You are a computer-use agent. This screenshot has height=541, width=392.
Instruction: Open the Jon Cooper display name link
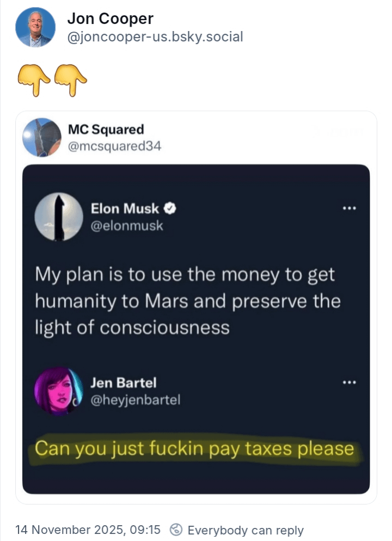[x=110, y=19]
